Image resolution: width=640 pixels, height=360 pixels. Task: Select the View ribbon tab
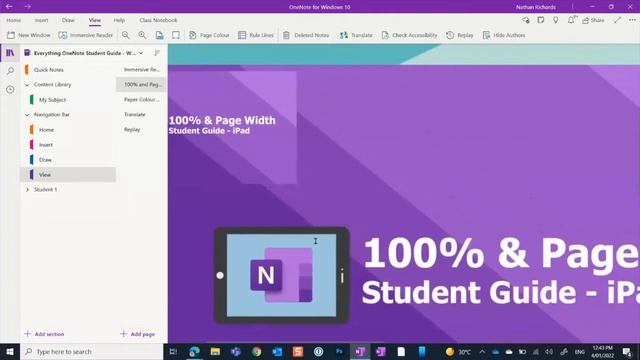pyautogui.click(x=95, y=20)
